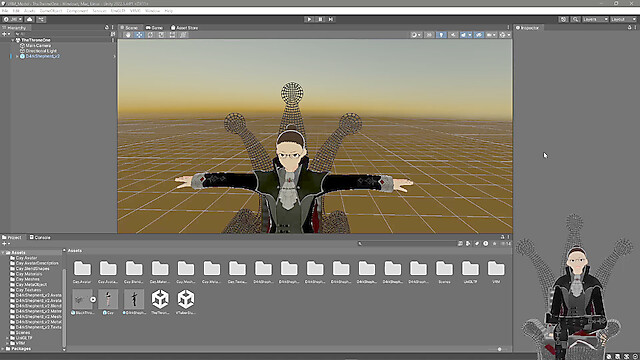Open the Help menu
The image size is (640, 360).
[169, 11]
